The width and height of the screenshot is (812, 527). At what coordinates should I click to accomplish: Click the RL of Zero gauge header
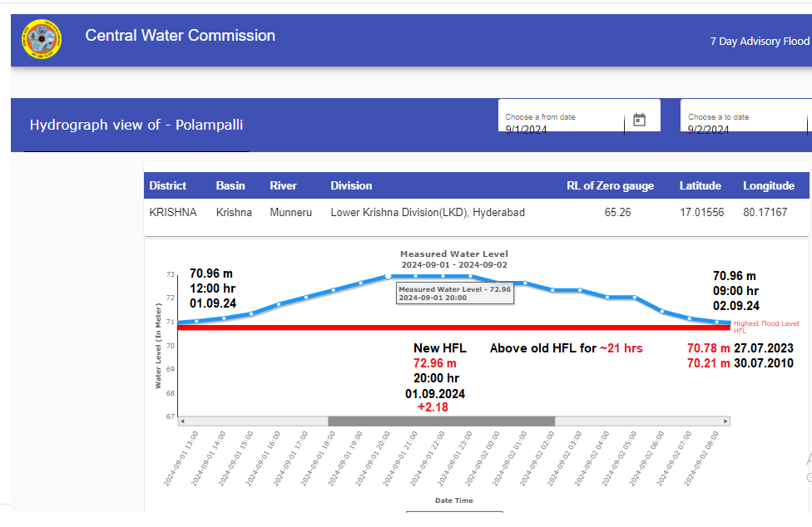pos(610,185)
